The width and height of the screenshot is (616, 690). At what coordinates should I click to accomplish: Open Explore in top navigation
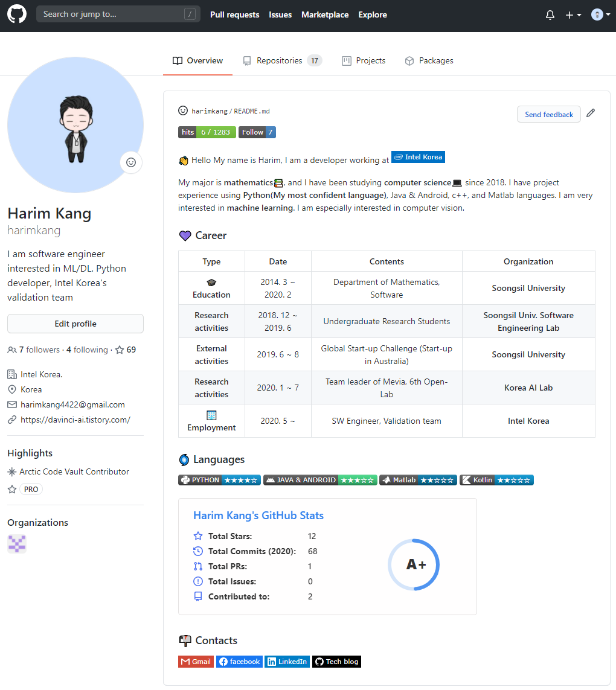373,14
